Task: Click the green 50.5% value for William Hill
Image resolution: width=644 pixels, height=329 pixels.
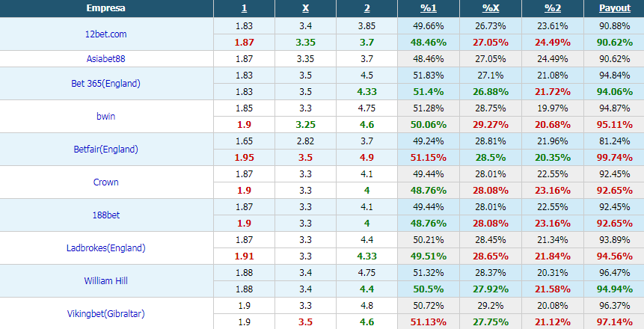Action: coord(429,289)
